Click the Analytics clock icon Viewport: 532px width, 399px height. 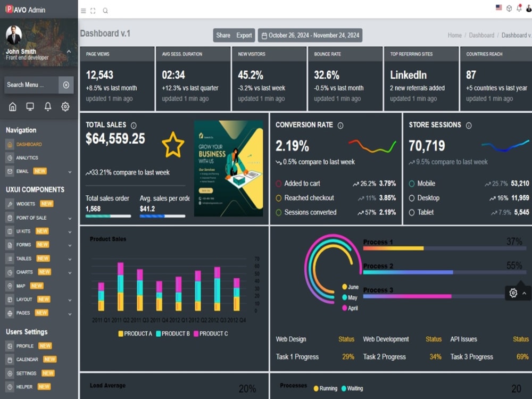click(10, 158)
